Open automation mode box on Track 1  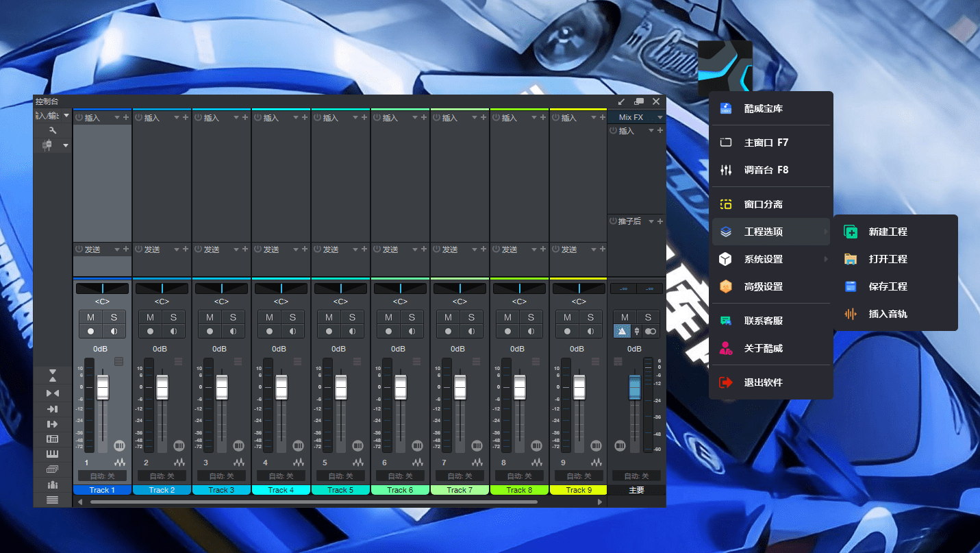tap(103, 476)
